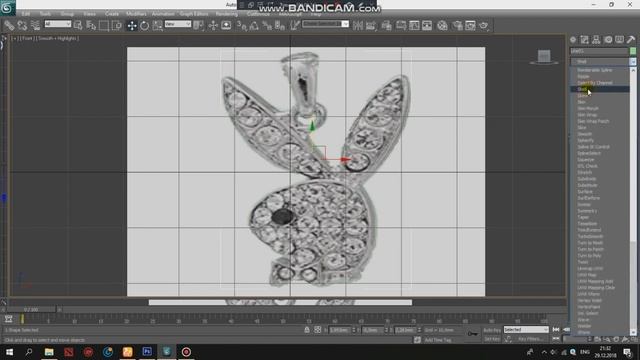Screen dimensions: 640x360
Task: Open reference coordinate system 'View' dropdown
Action: [x=178, y=24]
